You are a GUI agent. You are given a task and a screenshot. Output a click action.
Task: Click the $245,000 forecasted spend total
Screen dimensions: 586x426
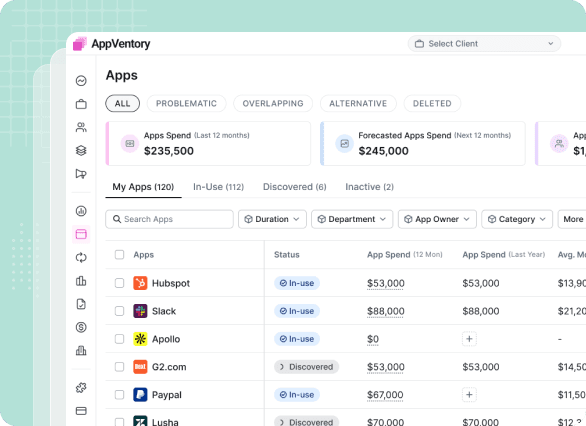point(383,151)
